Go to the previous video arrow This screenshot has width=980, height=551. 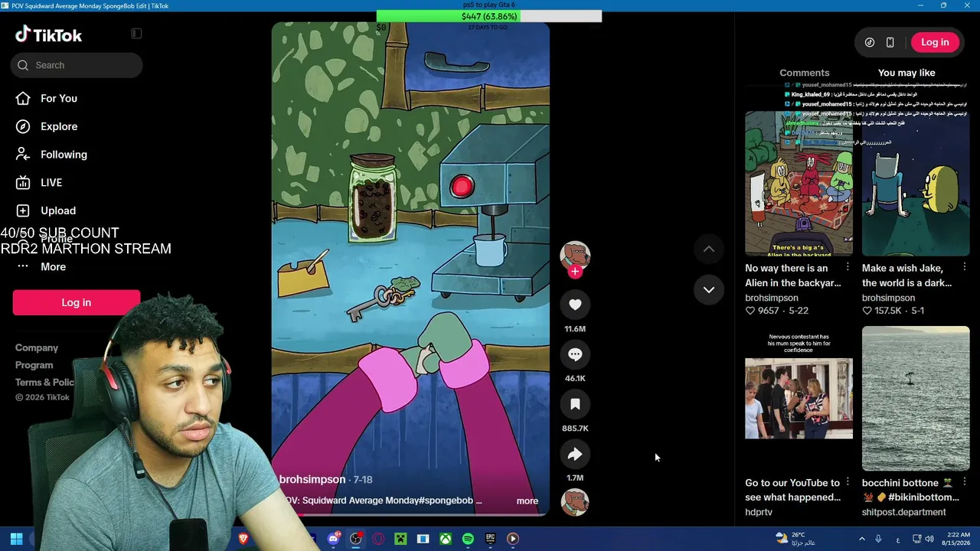(709, 249)
